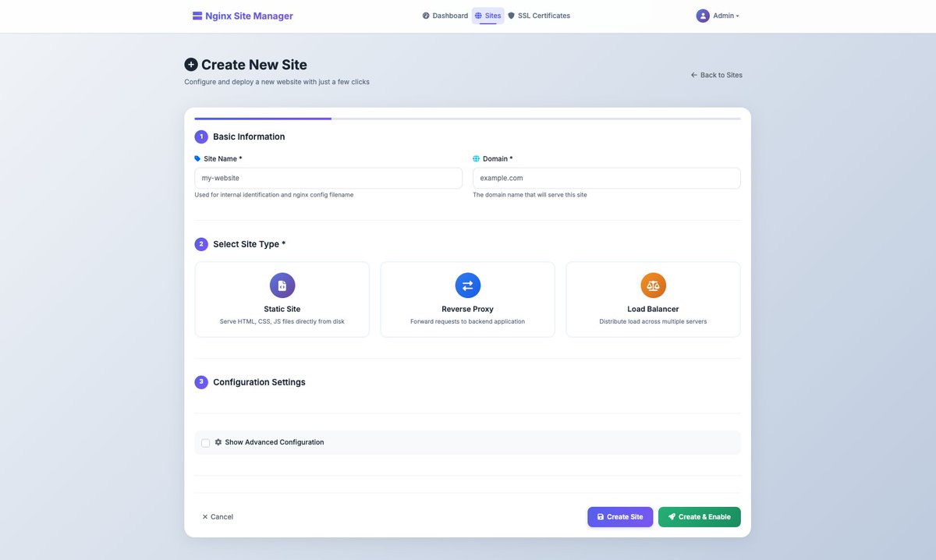The width and height of the screenshot is (936, 560).
Task: Focus the Domain input field
Action: click(x=607, y=178)
